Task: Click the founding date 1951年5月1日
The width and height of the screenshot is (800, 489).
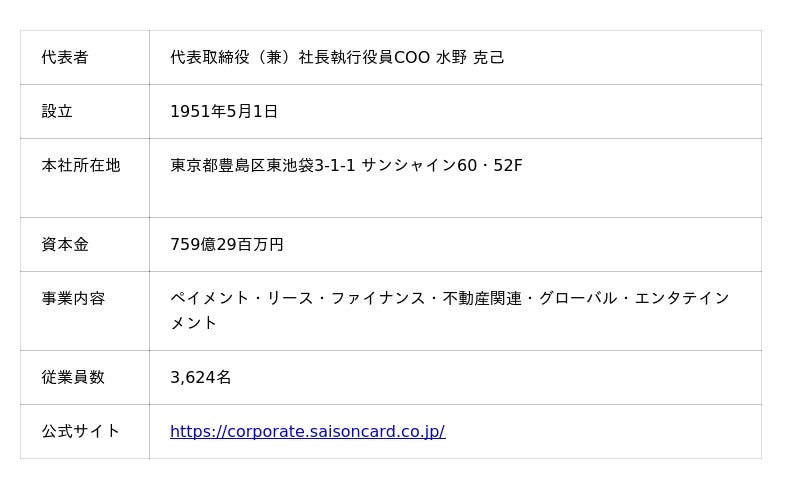Action: (x=223, y=111)
